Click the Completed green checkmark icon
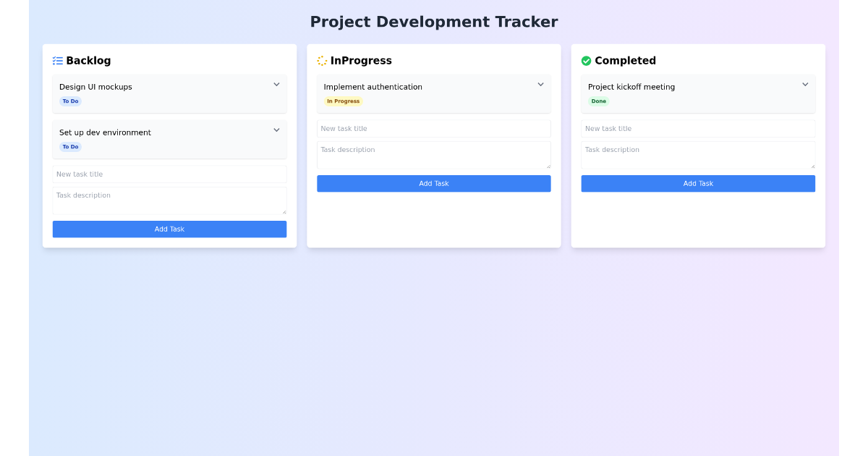Viewport: 868px width, 456px height. [586, 60]
